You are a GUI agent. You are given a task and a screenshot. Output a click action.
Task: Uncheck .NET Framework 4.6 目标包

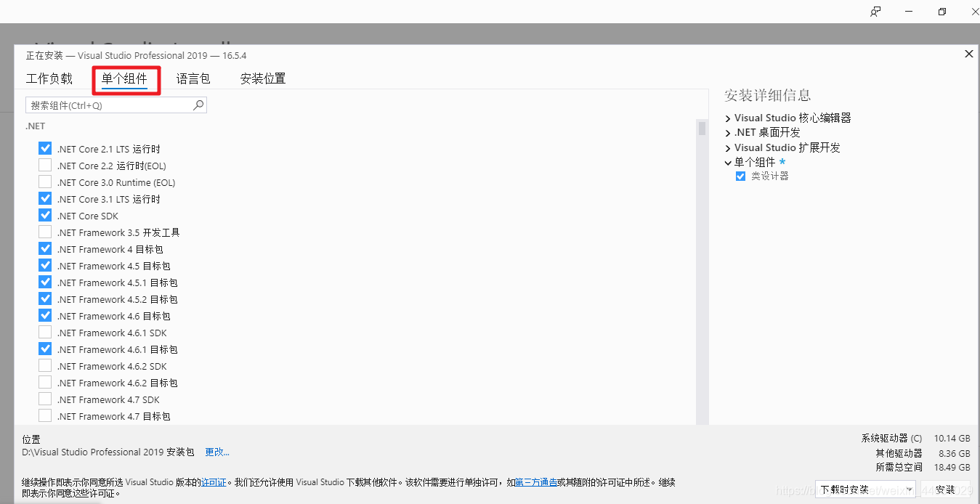point(45,316)
